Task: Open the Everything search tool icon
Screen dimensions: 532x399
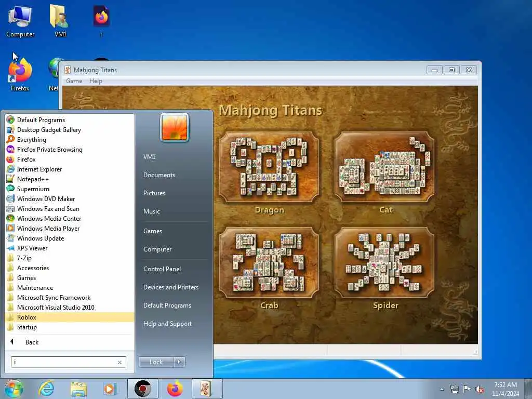Action: (x=10, y=139)
